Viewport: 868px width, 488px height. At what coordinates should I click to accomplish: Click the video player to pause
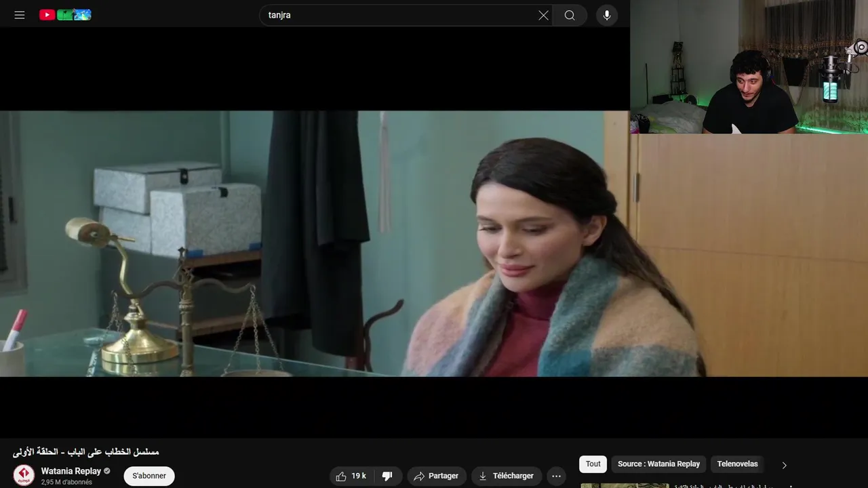[x=315, y=243]
